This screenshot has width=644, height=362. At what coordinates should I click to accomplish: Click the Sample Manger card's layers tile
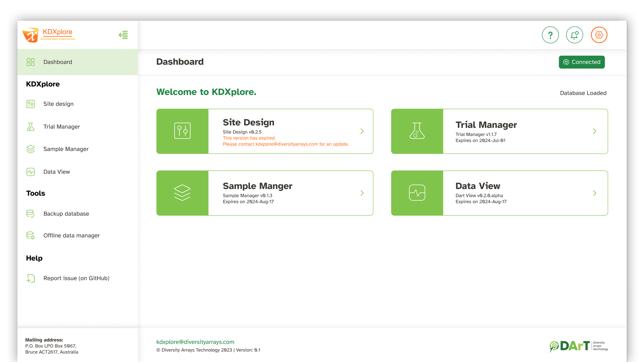182,193
